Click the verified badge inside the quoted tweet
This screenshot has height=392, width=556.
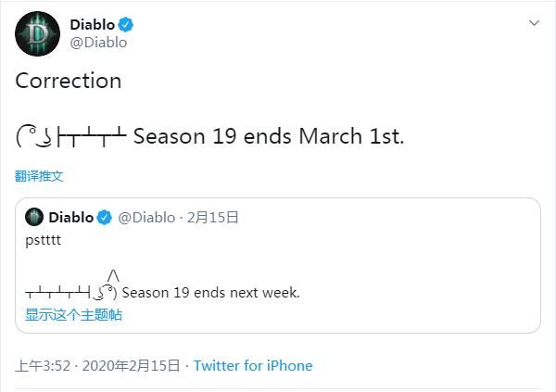tap(105, 218)
